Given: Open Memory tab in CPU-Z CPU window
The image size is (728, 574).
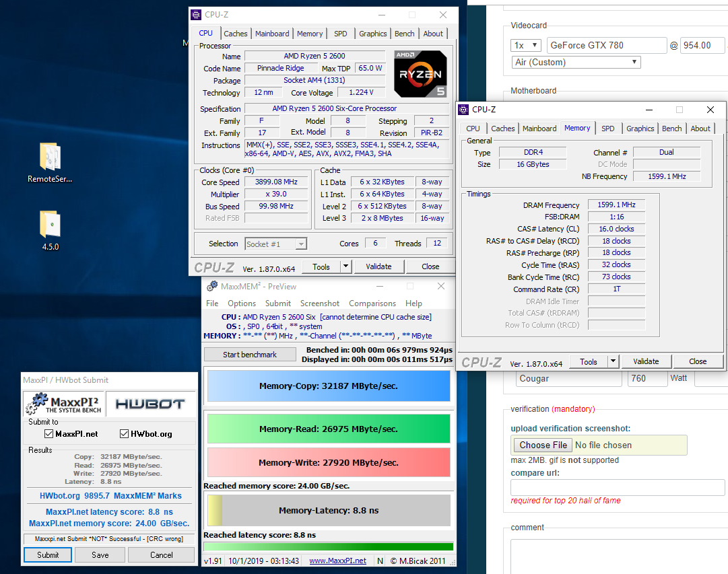Looking at the screenshot, I should coord(310,34).
